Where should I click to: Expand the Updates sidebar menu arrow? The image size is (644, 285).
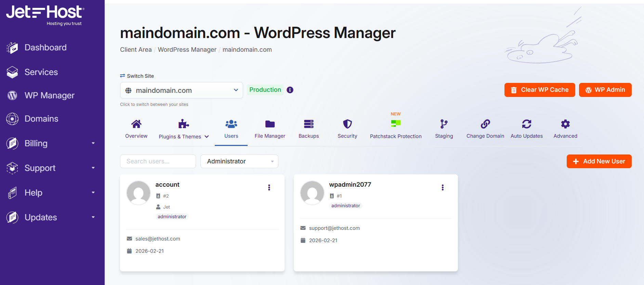[x=93, y=217]
